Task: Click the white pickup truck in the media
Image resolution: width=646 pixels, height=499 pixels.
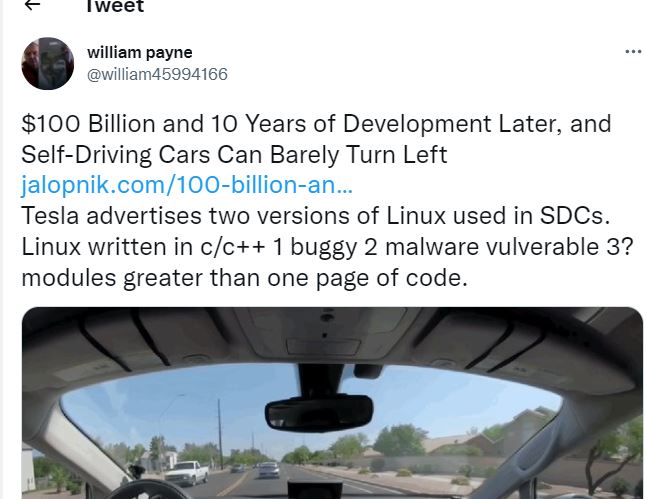Action: pos(187,473)
